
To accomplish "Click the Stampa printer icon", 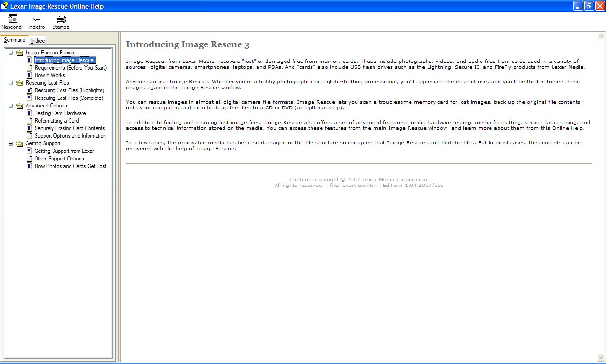I will pos(61,19).
